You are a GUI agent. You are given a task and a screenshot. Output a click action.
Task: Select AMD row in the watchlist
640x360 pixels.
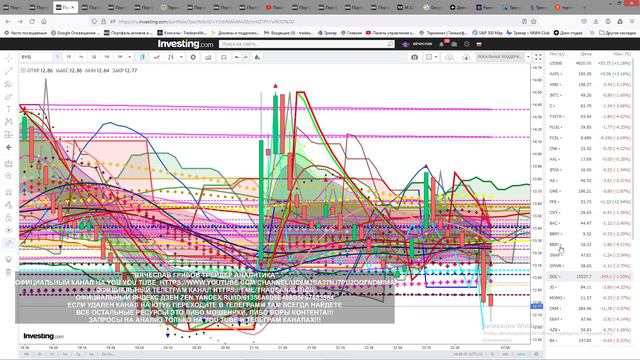click(590, 84)
